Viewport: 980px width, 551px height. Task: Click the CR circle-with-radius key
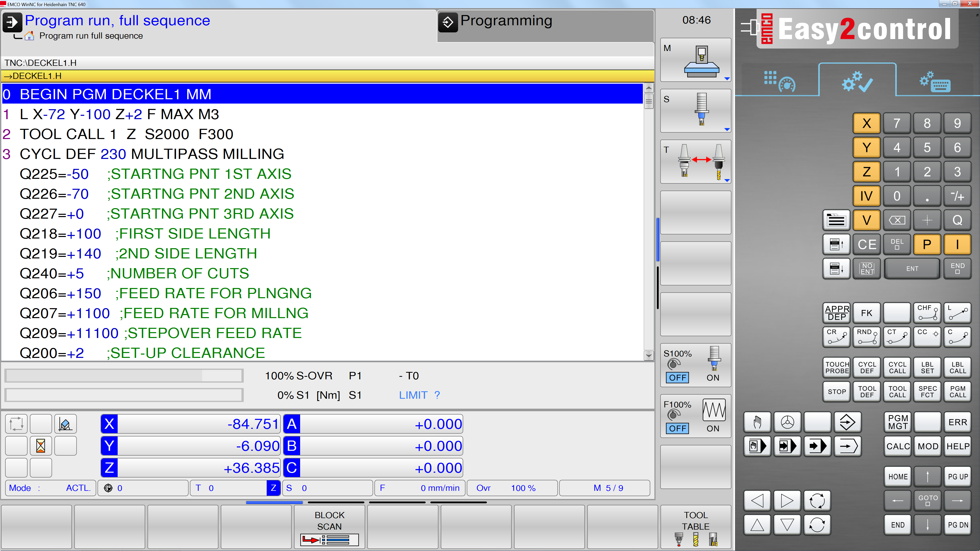[x=836, y=337]
